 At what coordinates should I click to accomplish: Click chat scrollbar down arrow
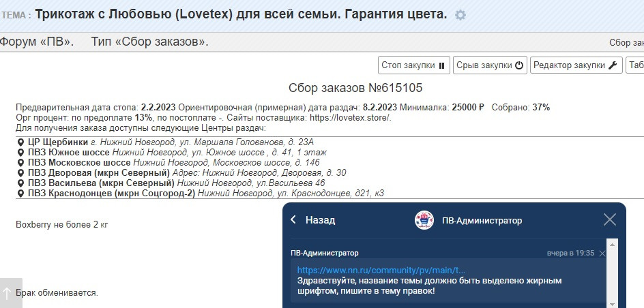pos(612,304)
